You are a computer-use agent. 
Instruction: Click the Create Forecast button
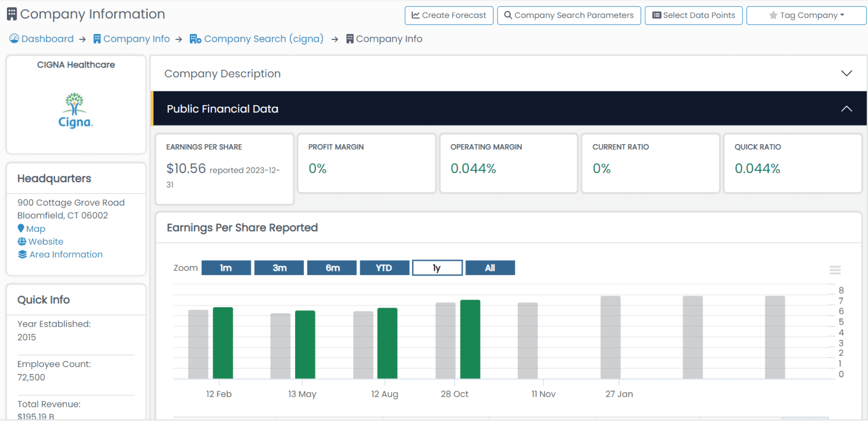click(449, 15)
